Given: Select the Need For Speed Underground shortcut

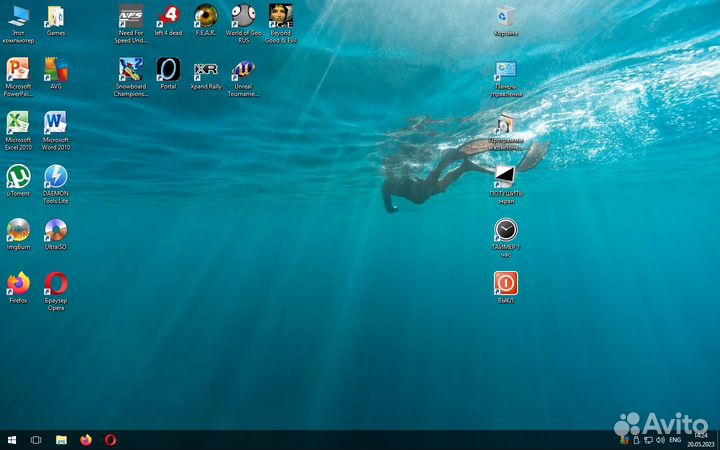Looking at the screenshot, I should click(131, 16).
